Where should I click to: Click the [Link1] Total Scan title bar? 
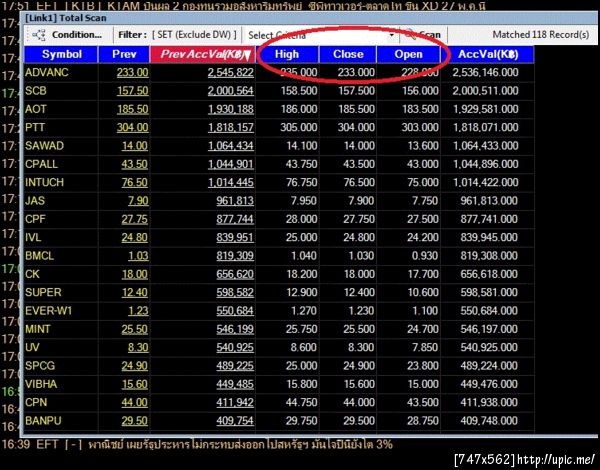click(x=308, y=18)
